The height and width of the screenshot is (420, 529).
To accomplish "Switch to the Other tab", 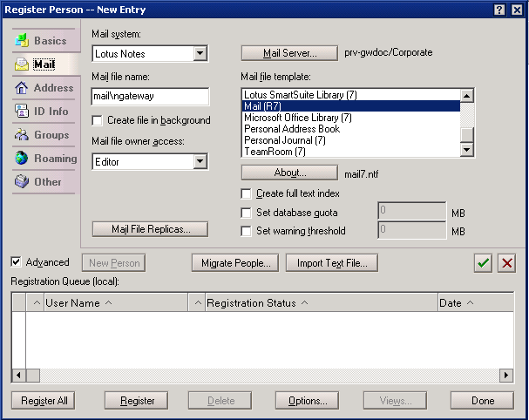I will [48, 182].
